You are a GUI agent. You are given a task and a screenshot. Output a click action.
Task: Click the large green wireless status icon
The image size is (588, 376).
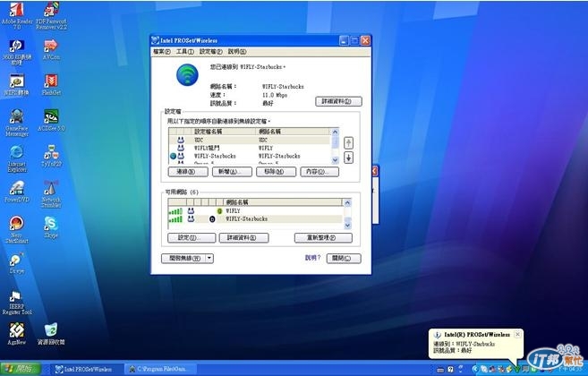click(x=187, y=74)
